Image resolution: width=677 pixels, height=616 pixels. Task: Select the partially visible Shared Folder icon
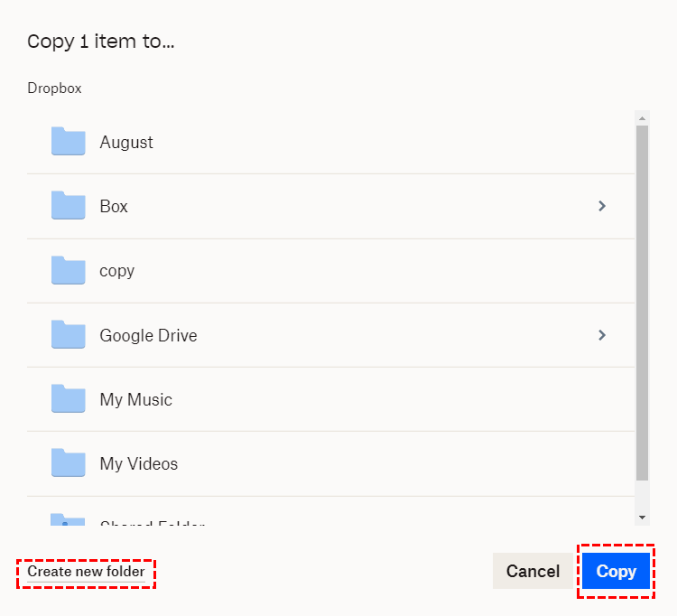69,520
